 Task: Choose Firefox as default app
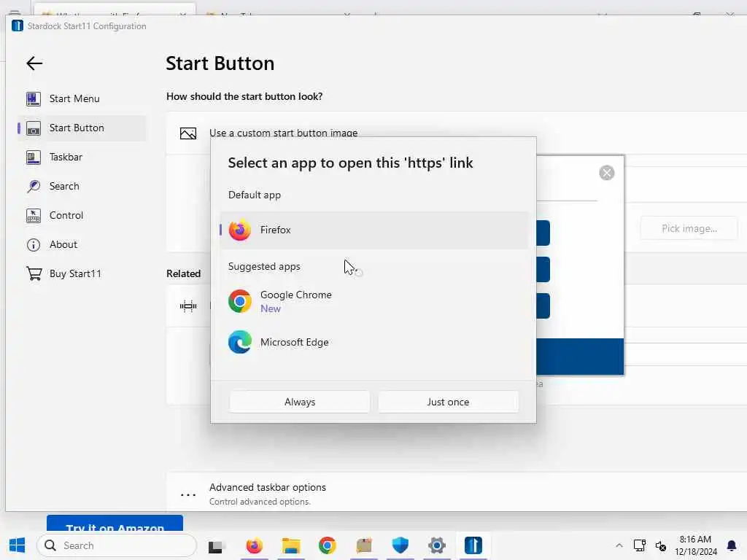[374, 230]
